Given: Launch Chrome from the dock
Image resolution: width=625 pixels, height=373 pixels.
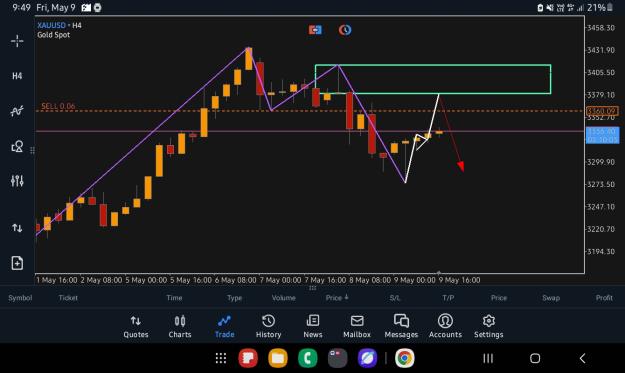Looking at the screenshot, I should tap(405, 358).
